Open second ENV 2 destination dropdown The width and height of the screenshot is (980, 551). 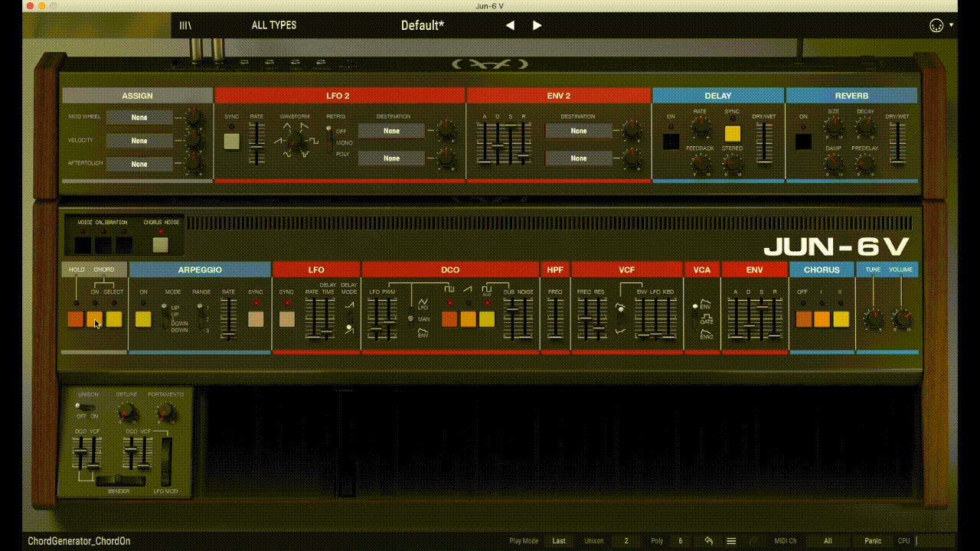click(x=578, y=158)
